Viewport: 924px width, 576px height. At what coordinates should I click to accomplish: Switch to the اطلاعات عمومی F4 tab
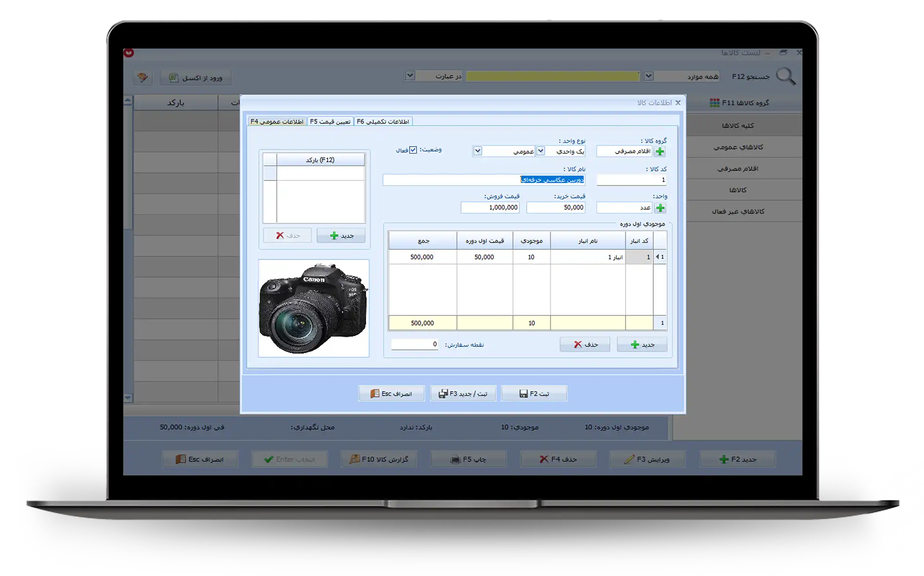click(277, 121)
